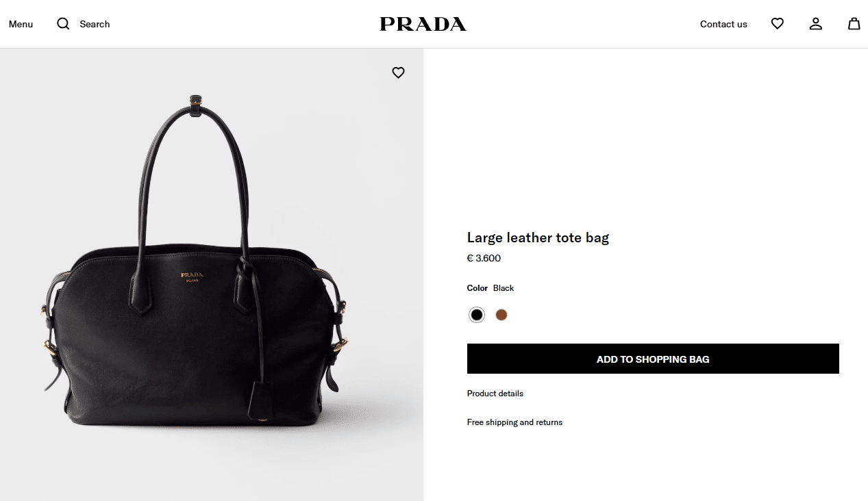The image size is (868, 501).
Task: Click the gold Prada logo on the bag
Action: (193, 277)
